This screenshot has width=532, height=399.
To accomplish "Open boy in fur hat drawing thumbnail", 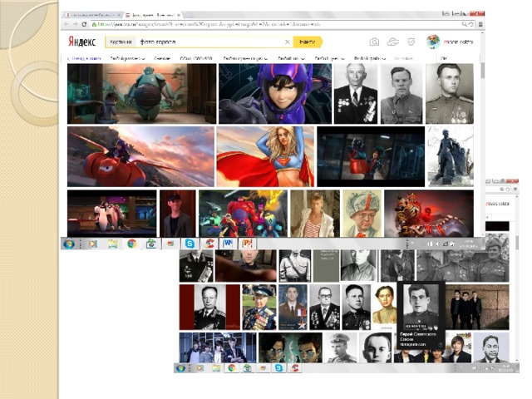I will pos(362,214).
